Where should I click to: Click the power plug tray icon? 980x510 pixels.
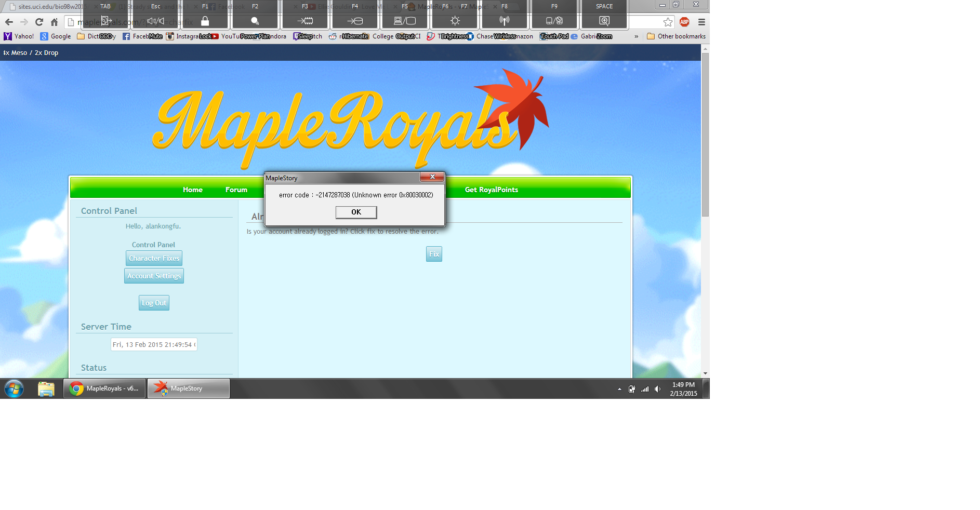tap(632, 389)
